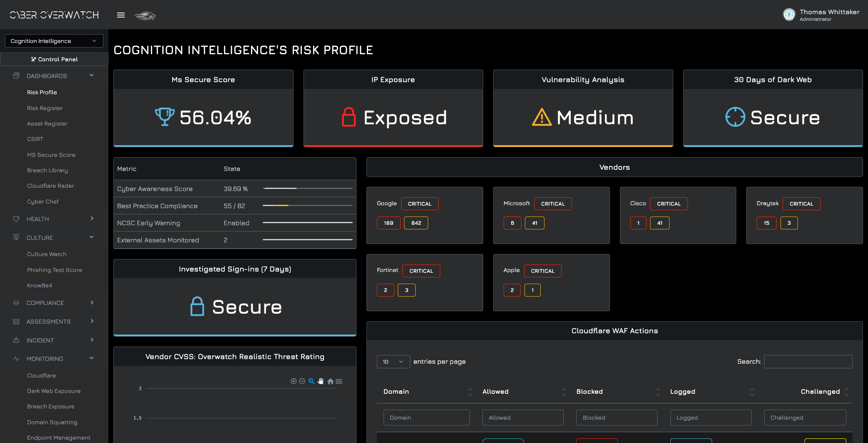This screenshot has height=443, width=868.
Task: Go to Risk Register
Action: 45,108
